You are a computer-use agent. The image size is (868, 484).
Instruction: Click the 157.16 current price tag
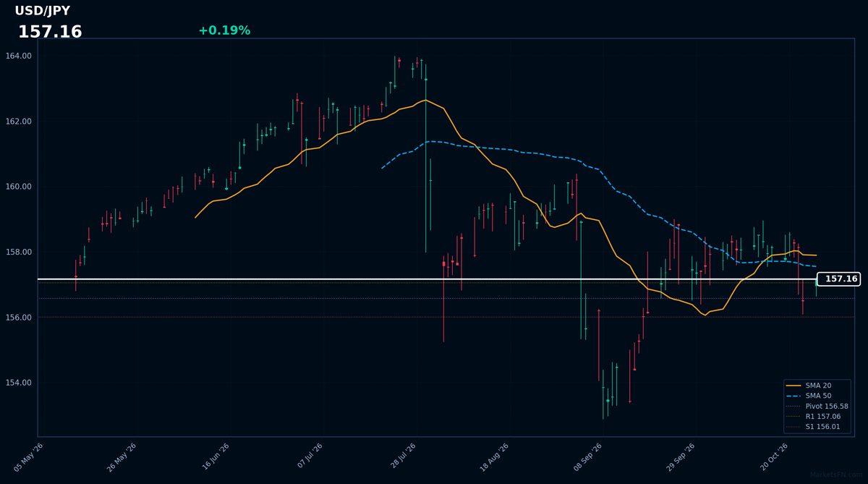[839, 279]
